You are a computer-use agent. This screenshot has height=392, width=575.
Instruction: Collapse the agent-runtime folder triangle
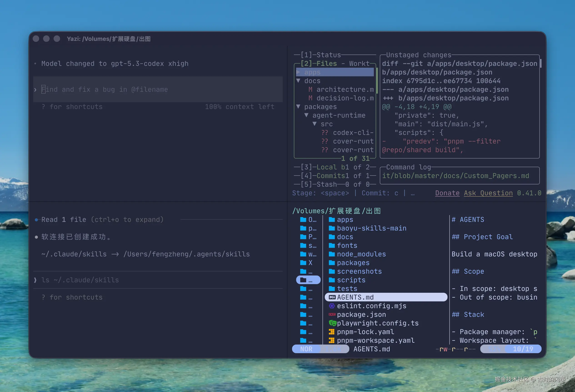pyautogui.click(x=307, y=115)
